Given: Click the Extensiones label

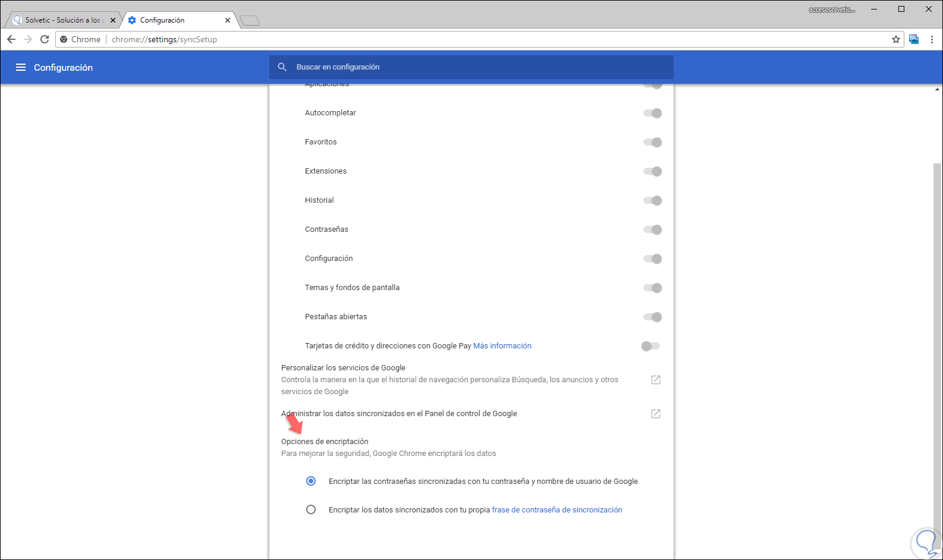Looking at the screenshot, I should (x=326, y=171).
